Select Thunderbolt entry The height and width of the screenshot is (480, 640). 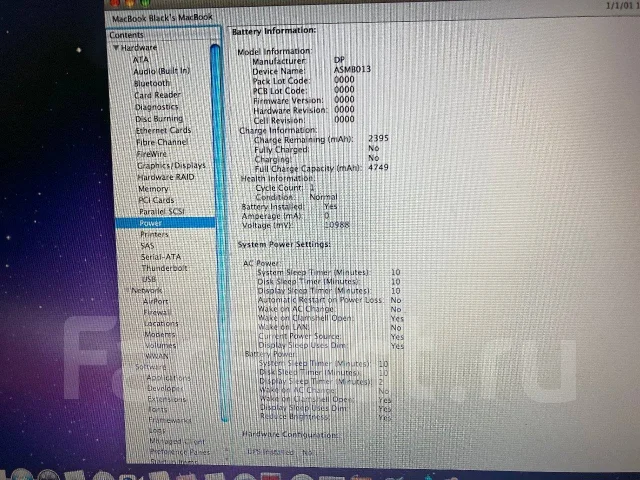point(164,268)
